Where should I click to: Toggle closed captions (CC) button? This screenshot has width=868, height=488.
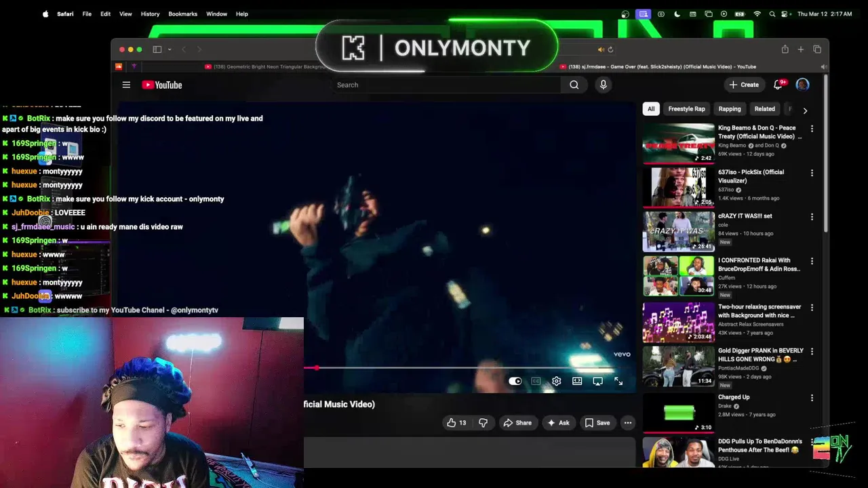click(x=536, y=381)
